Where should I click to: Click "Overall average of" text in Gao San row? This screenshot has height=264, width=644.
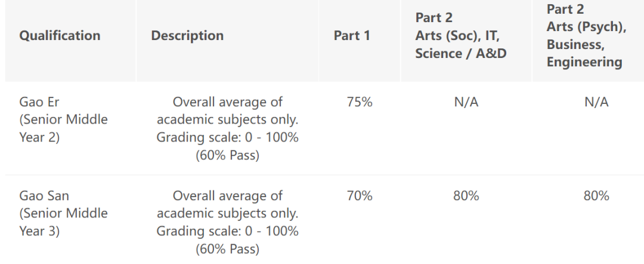pyautogui.click(x=227, y=196)
